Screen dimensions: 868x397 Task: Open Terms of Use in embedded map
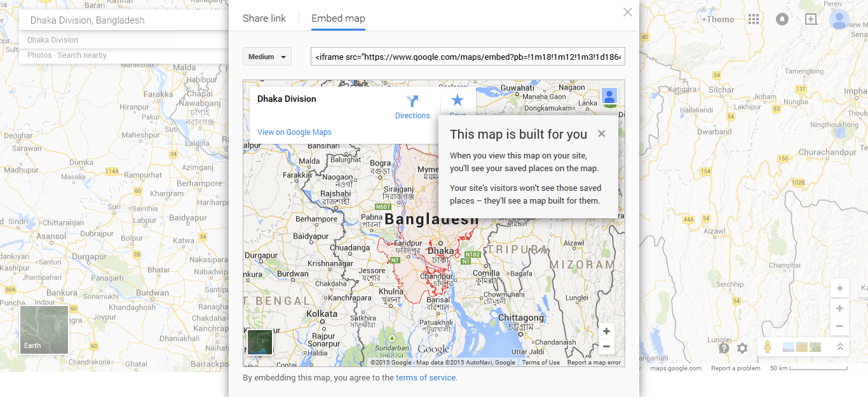(541, 363)
